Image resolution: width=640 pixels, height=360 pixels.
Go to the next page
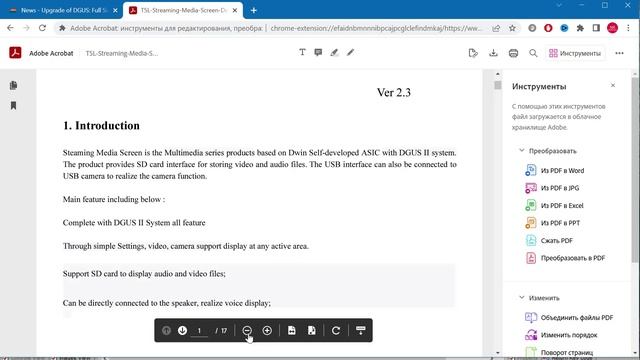tap(182, 330)
